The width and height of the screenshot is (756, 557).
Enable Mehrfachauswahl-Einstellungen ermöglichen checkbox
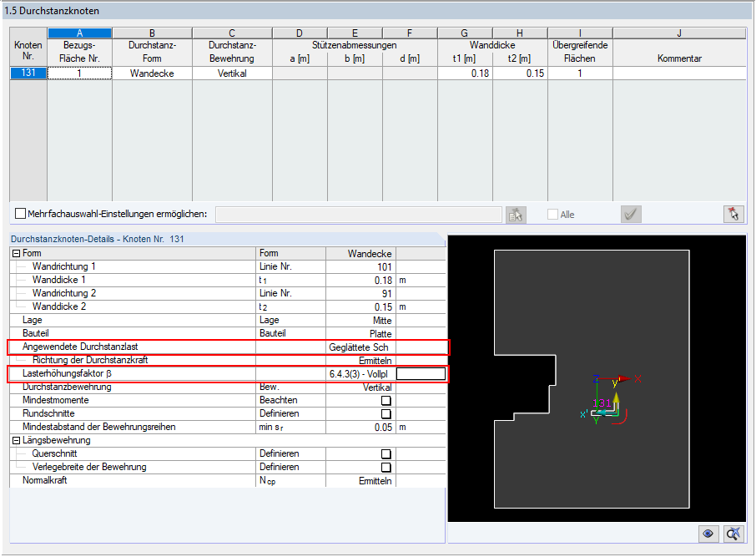pyautogui.click(x=20, y=213)
